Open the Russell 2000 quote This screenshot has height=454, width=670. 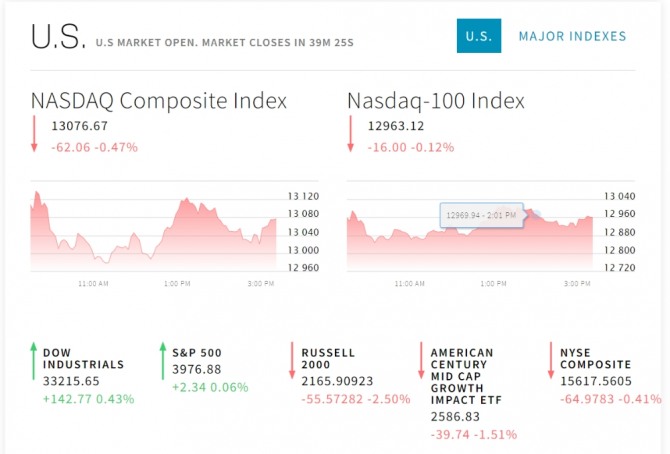(328, 359)
